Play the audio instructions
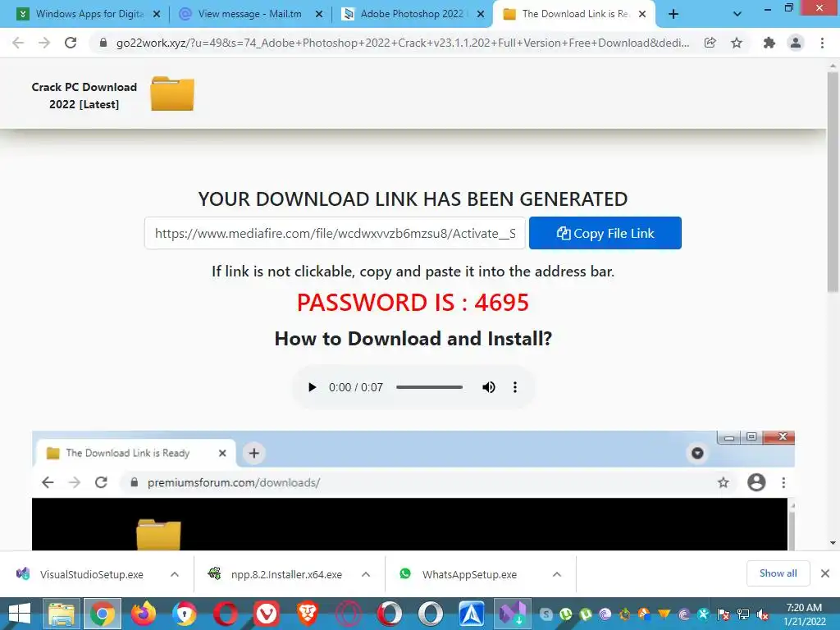The width and height of the screenshot is (840, 630). (x=312, y=387)
